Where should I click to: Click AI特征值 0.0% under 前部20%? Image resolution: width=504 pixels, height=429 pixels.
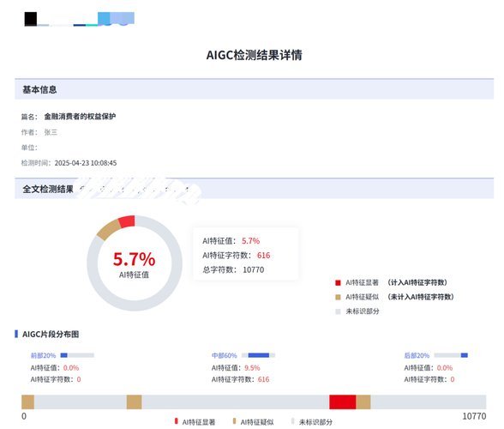pos(55,367)
